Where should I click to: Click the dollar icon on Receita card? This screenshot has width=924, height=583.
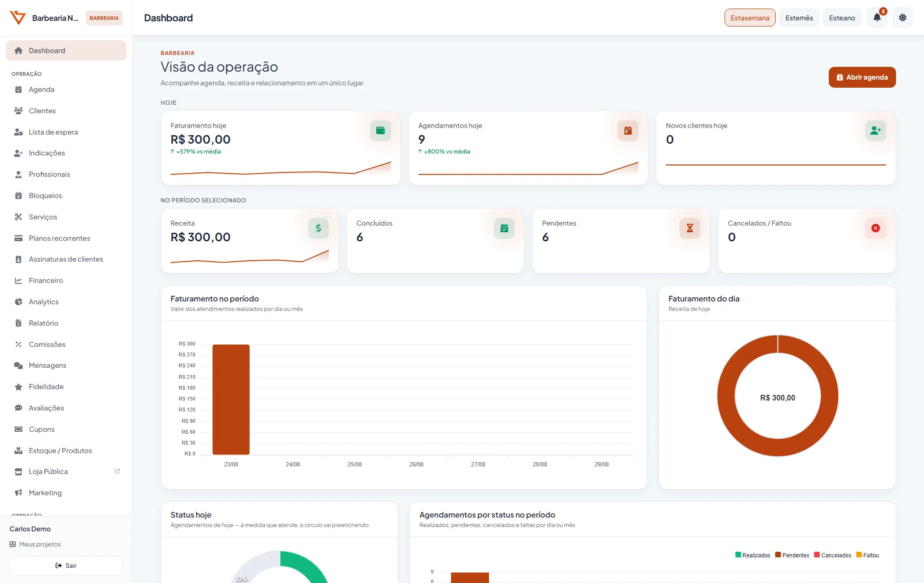tap(318, 228)
